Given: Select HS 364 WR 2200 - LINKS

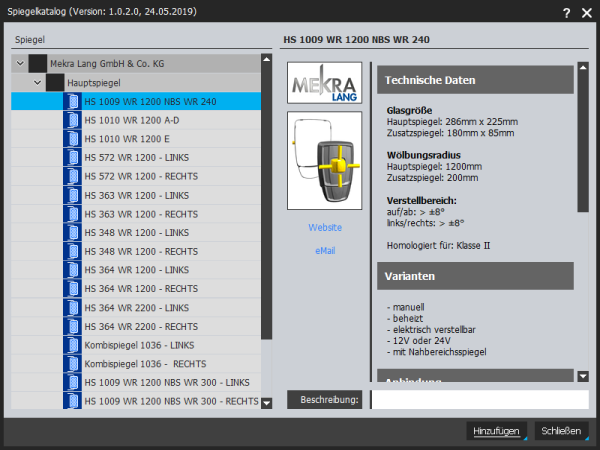Looking at the screenshot, I should [x=136, y=308].
